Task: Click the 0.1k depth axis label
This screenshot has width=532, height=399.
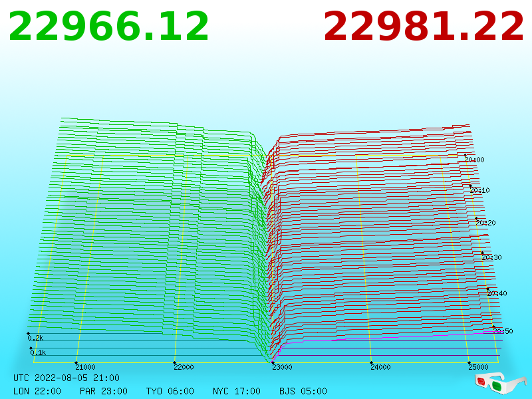Action: [x=38, y=352]
